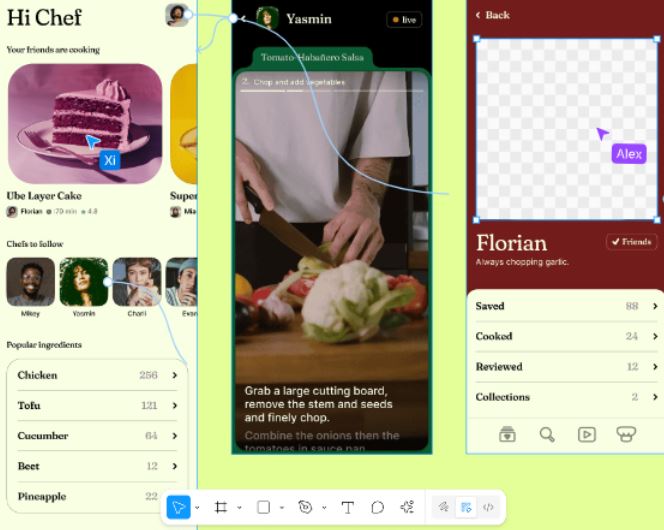664x530 pixels.
Task: Click the Xi collaborator cursor label
Action: pyautogui.click(x=110, y=160)
